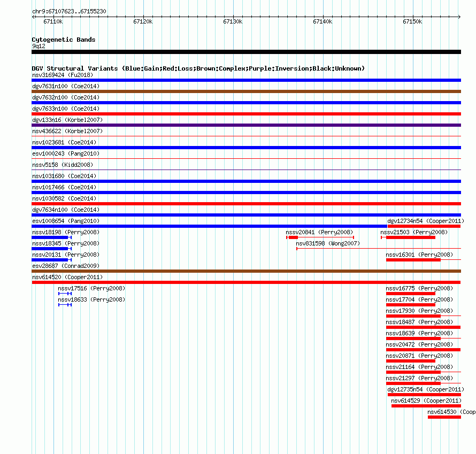Image resolution: width=476 pixels, height=454 pixels.
Task: Select the 67130k ruler marker
Action: pyautogui.click(x=233, y=21)
